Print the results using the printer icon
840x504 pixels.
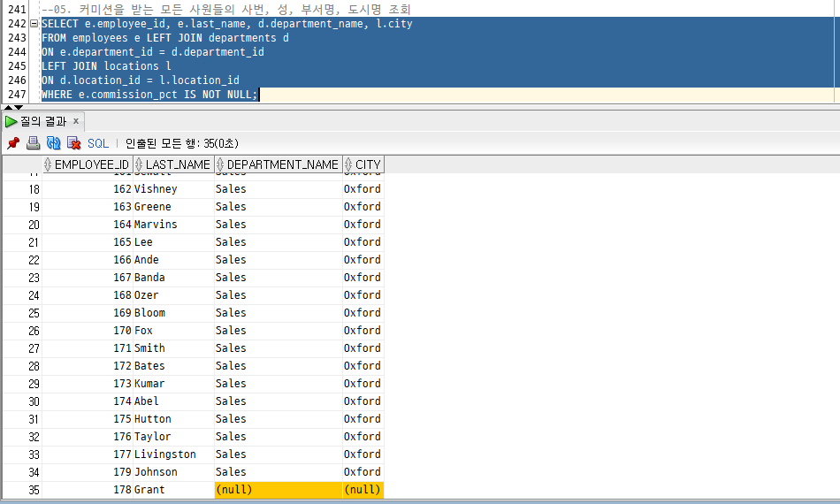[x=34, y=143]
